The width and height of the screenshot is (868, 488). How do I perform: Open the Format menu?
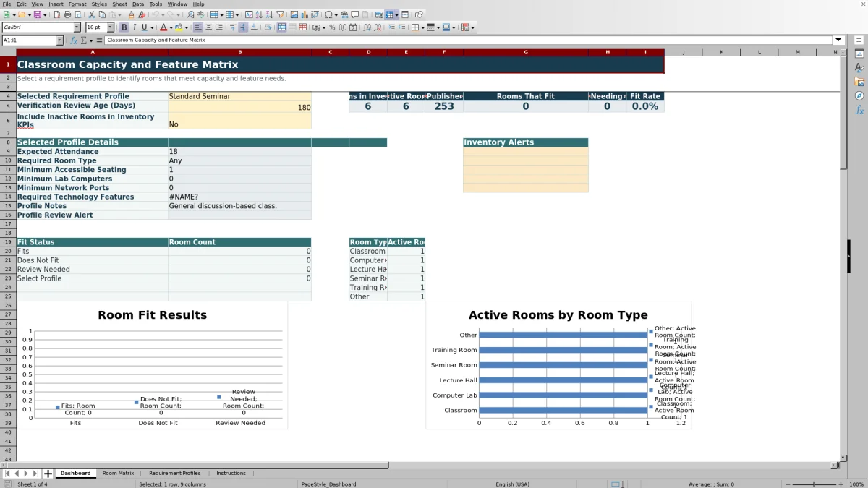(x=77, y=4)
